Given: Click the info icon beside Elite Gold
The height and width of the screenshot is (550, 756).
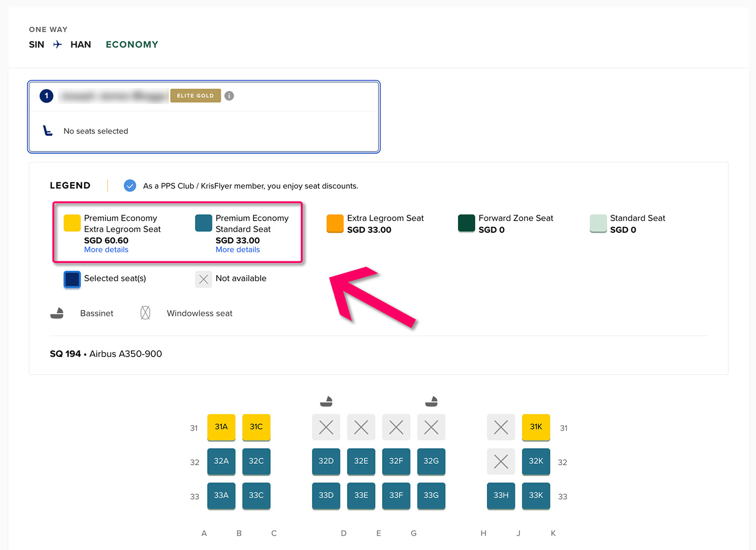Looking at the screenshot, I should [x=229, y=96].
